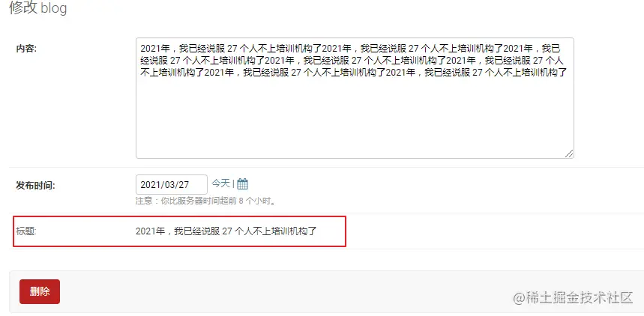Click the 标题 field label
Screen dimensions: 644x316
[26, 231]
